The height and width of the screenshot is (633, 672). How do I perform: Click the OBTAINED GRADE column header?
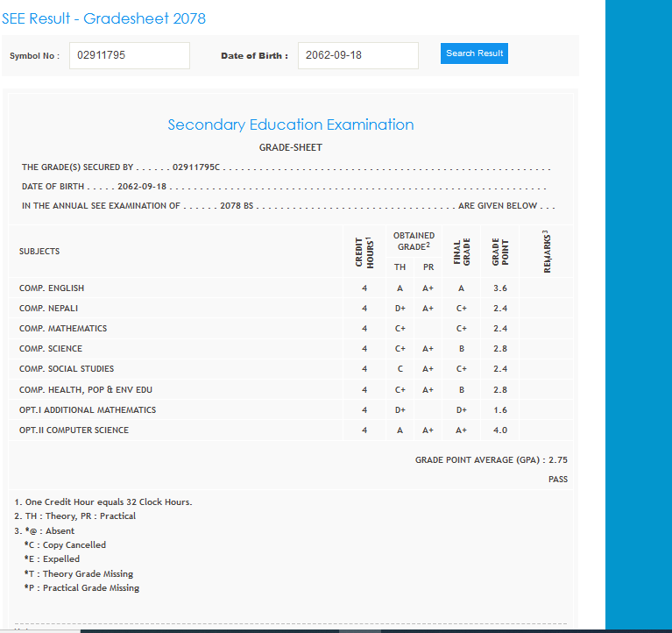(414, 241)
